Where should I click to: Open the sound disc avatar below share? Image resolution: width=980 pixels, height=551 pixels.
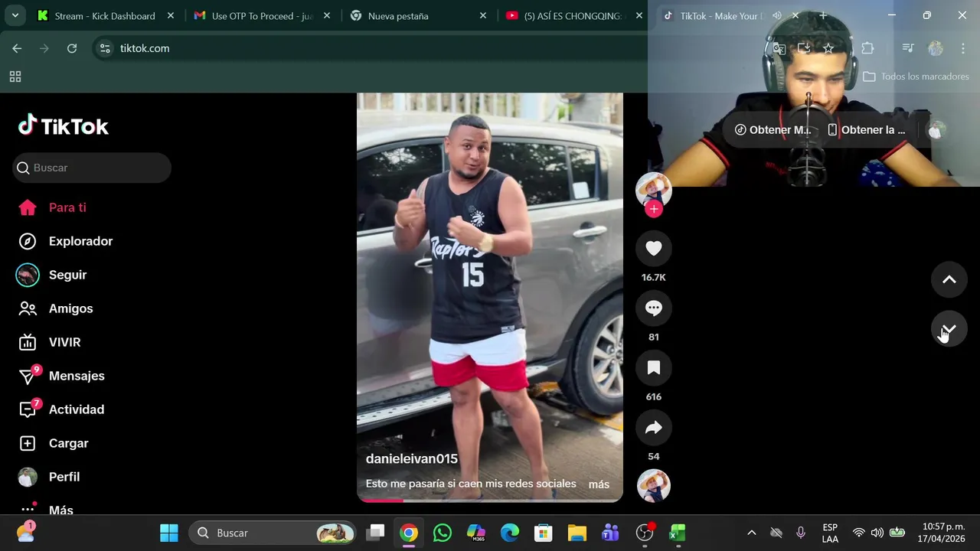click(654, 485)
